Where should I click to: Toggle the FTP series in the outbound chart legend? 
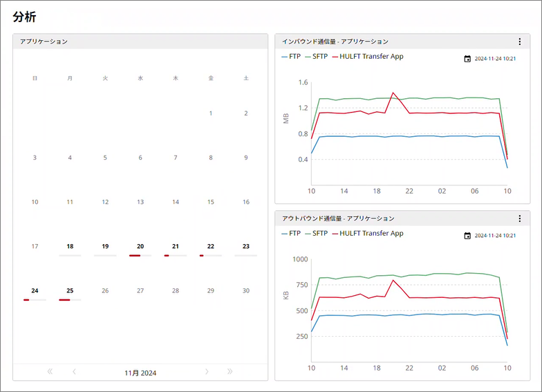290,234
